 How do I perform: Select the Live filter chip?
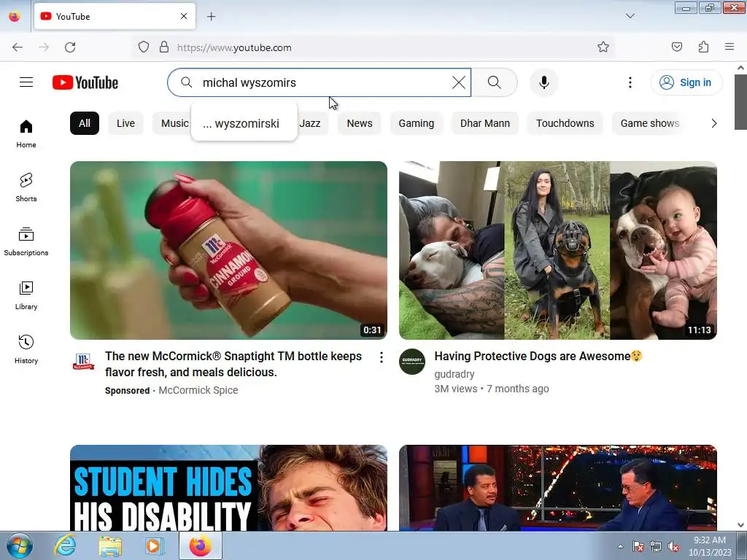(125, 123)
